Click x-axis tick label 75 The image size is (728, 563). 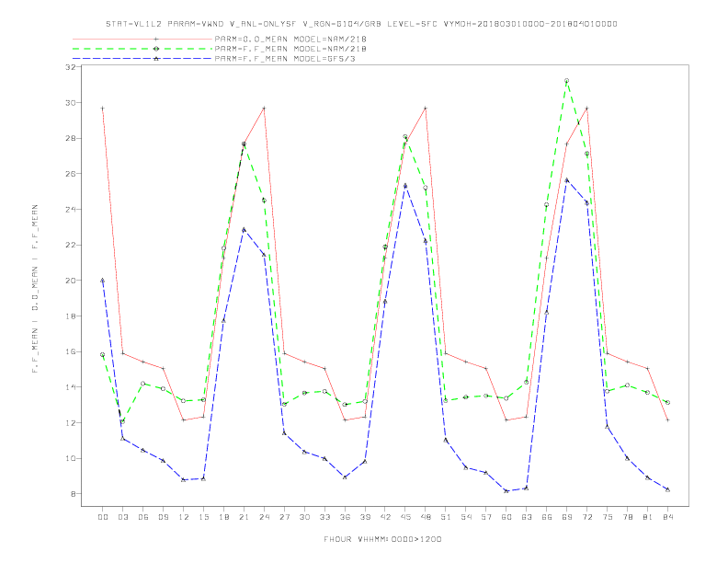(x=608, y=517)
